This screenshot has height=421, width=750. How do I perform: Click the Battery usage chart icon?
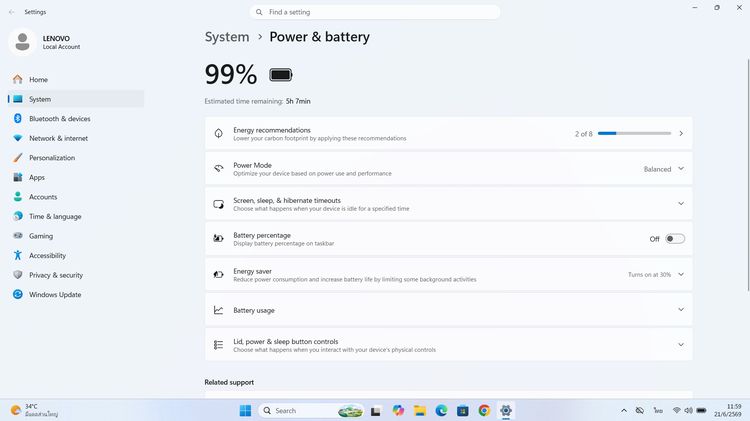pos(219,310)
